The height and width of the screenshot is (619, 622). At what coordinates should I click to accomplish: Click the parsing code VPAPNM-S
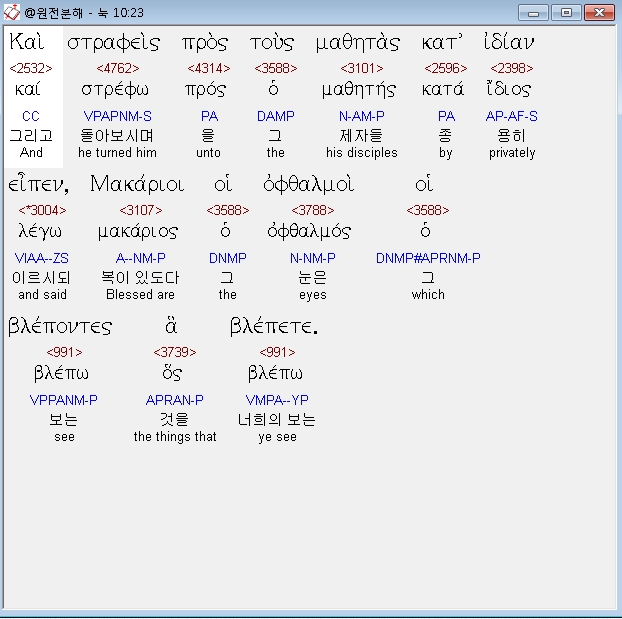[x=117, y=116]
